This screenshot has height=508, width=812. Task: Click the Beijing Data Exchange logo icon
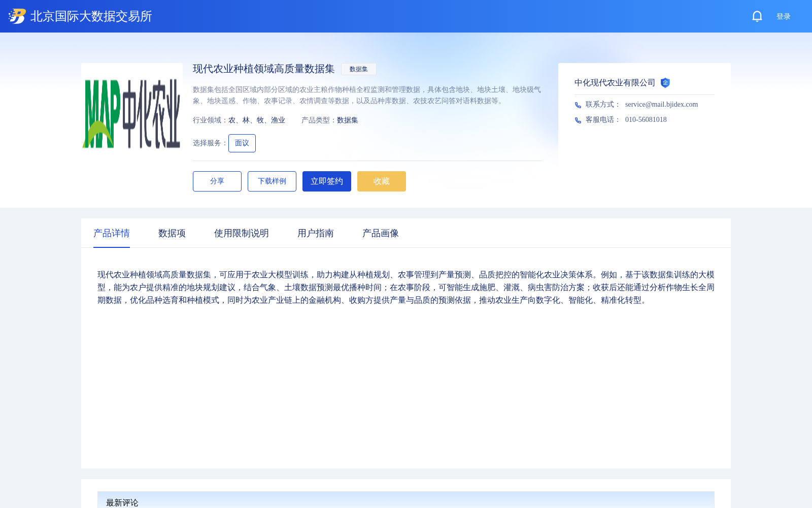(x=17, y=16)
